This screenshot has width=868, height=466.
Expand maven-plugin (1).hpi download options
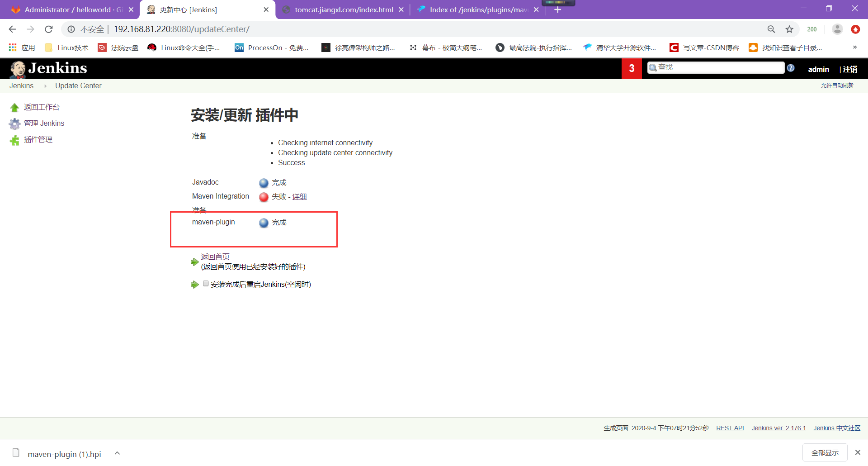[x=117, y=453]
